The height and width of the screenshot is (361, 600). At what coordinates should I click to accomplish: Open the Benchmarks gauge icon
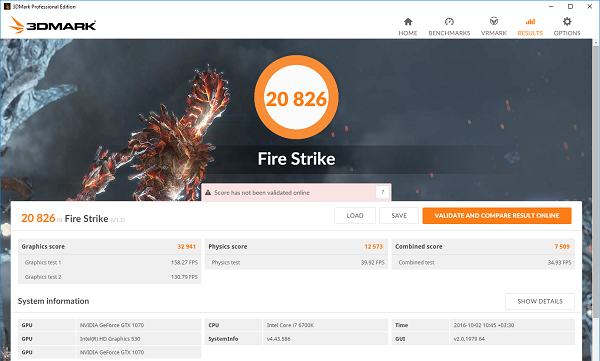click(449, 21)
